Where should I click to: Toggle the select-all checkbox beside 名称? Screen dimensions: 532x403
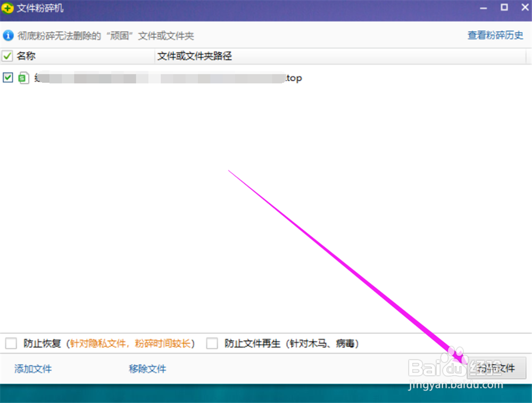[7, 56]
